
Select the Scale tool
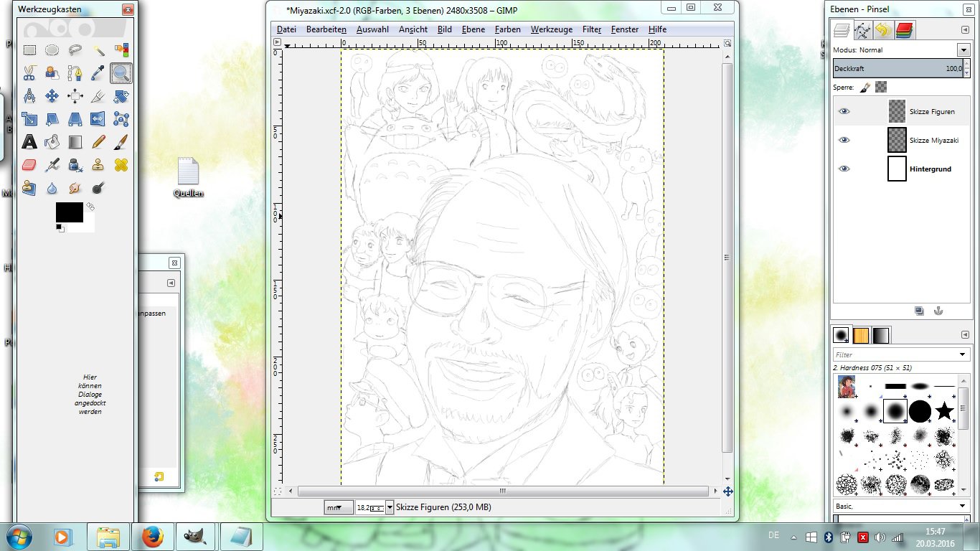(x=29, y=119)
